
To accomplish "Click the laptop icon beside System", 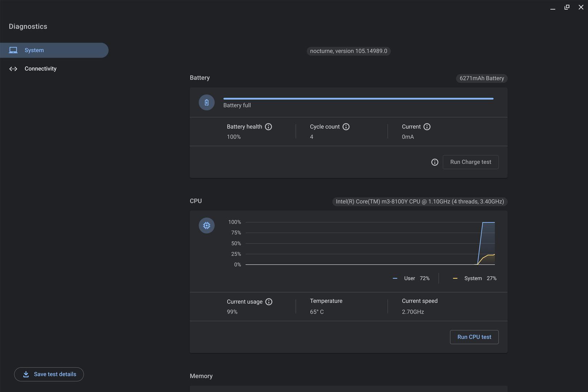I will [13, 50].
